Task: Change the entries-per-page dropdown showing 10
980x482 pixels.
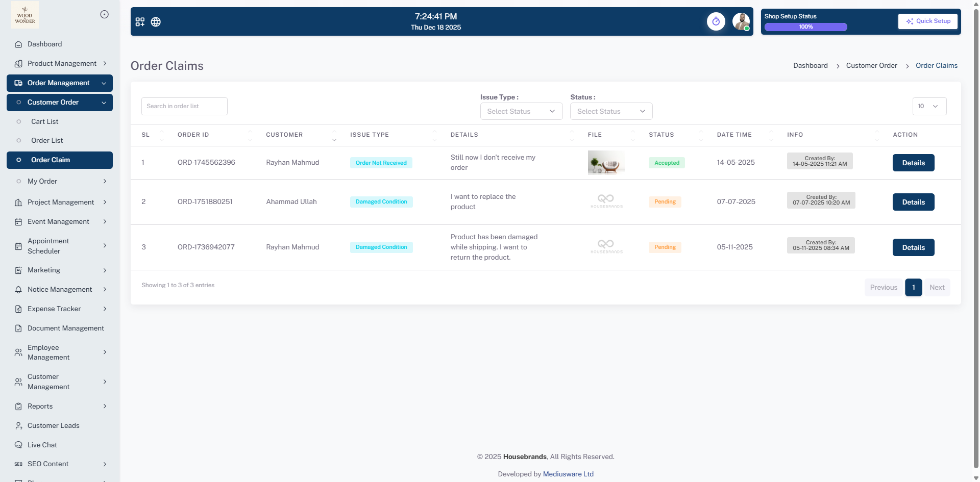Action: (928, 106)
